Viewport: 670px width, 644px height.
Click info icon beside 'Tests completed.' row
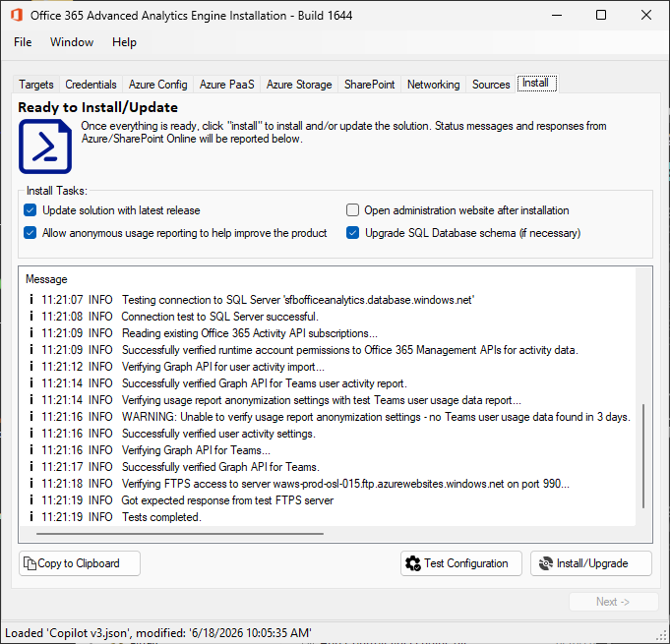pos(31,517)
